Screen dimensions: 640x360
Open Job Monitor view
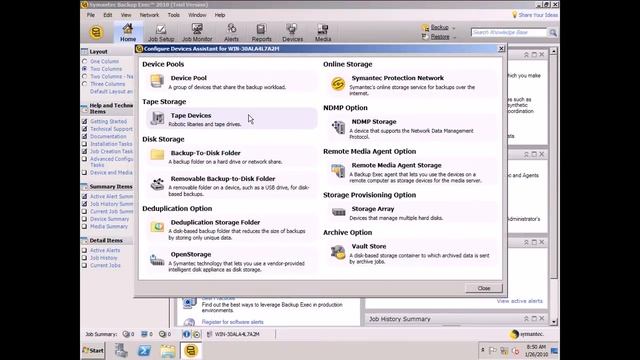tap(197, 33)
